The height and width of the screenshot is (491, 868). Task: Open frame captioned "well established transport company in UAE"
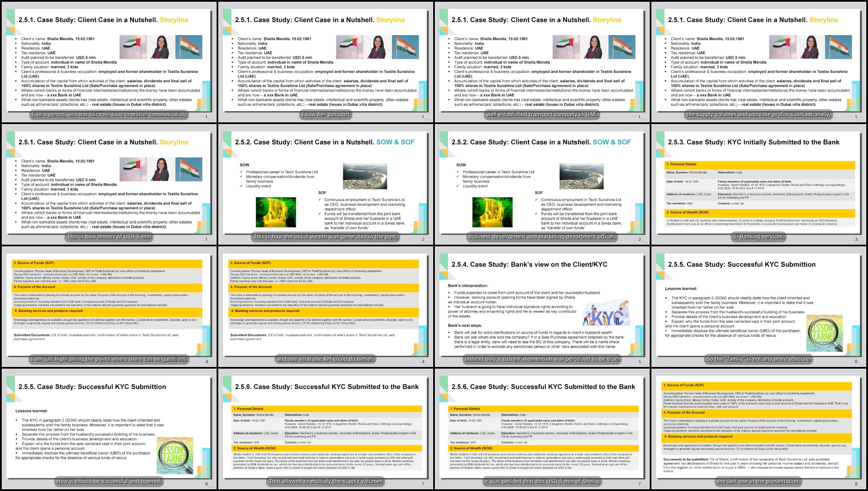542,62
